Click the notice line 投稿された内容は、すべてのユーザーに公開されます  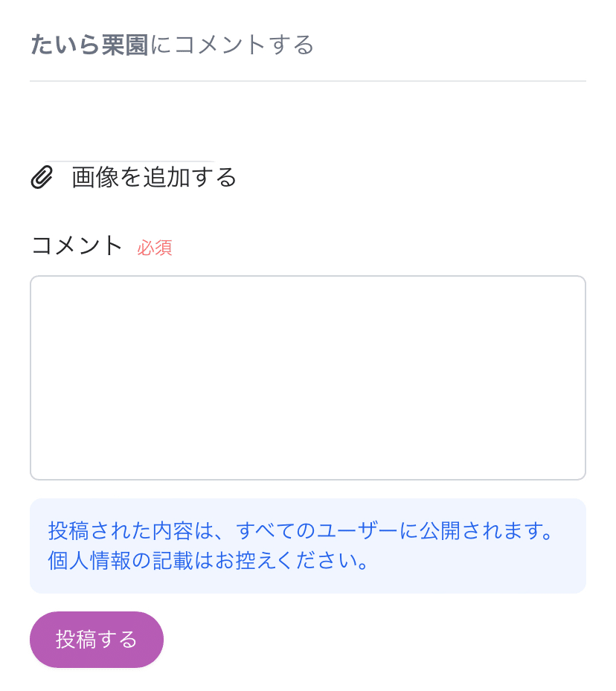coord(301,531)
